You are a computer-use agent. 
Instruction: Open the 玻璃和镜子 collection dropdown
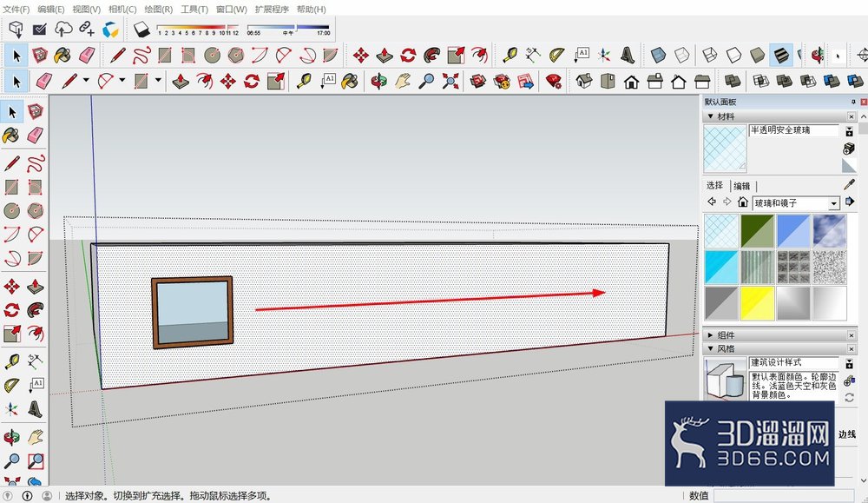coord(833,203)
